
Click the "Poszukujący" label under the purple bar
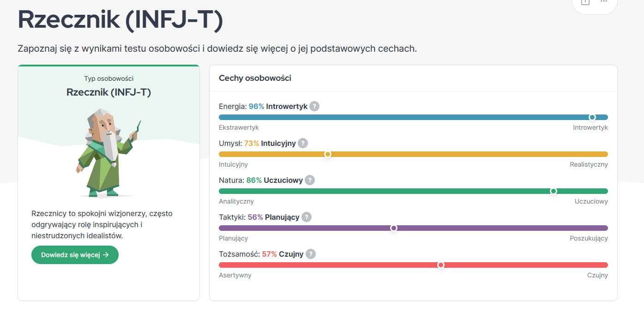(589, 238)
